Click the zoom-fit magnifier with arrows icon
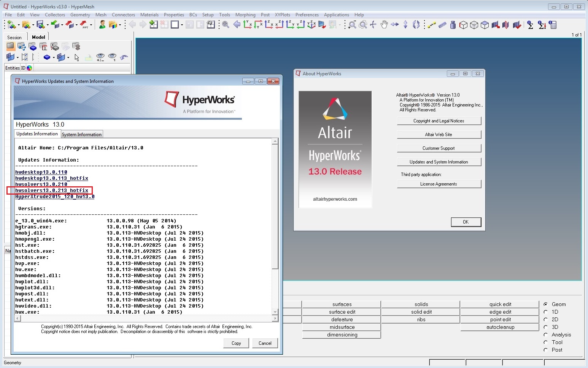The height and width of the screenshot is (368, 588). tap(226, 25)
